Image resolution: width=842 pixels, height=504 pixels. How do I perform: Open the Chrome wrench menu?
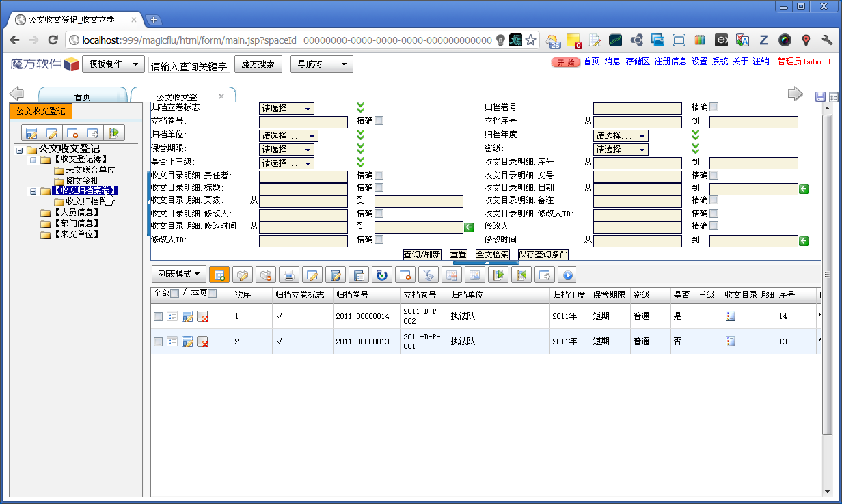(826, 40)
